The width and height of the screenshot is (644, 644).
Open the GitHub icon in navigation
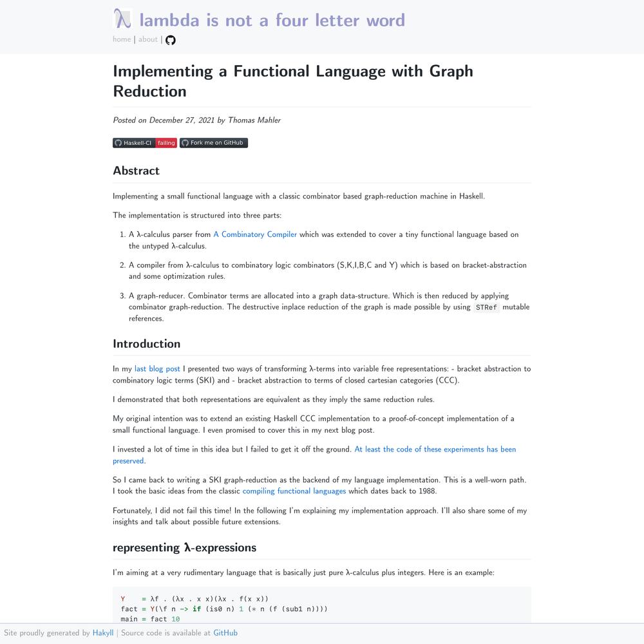point(171,40)
